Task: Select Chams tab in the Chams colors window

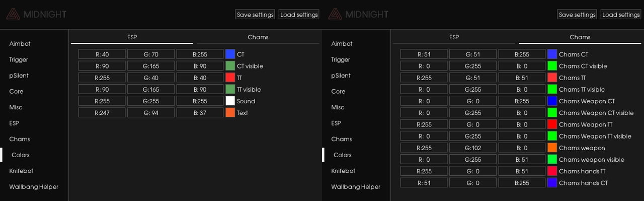Action: (580, 37)
